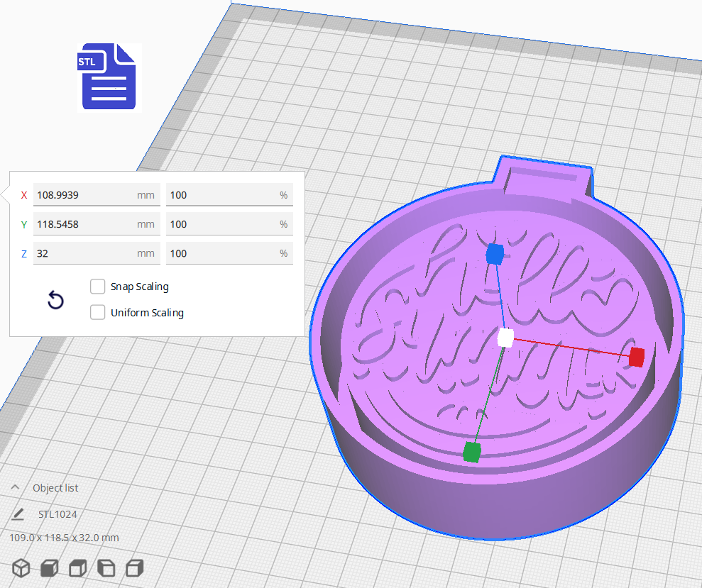Switch to the left side view icon

pyautogui.click(x=106, y=568)
